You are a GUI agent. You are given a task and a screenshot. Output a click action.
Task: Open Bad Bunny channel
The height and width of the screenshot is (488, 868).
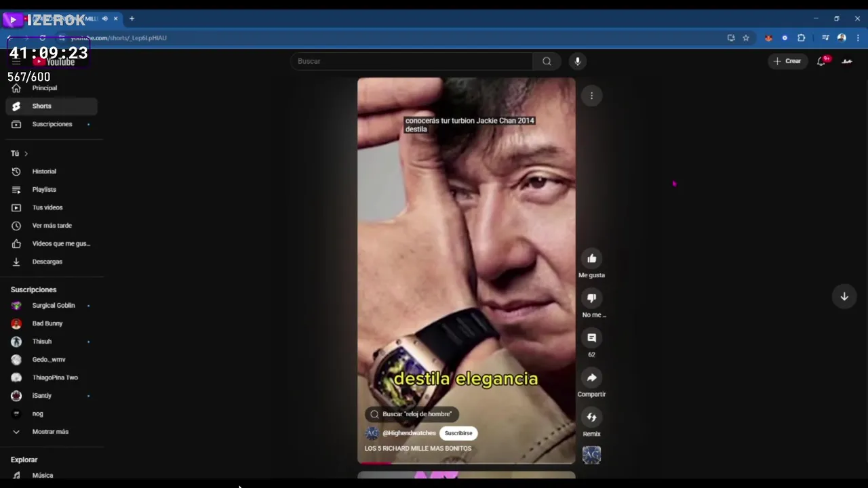[52, 323]
